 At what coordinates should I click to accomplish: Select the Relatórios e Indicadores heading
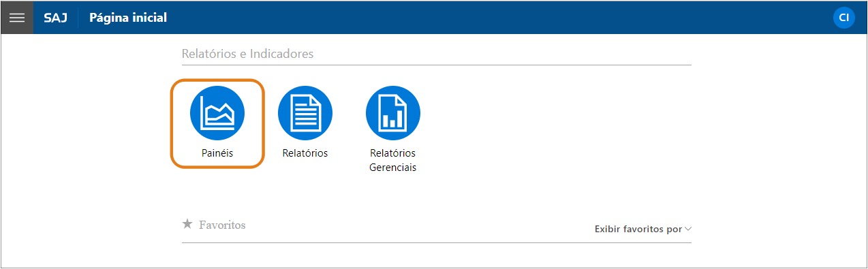tap(248, 53)
